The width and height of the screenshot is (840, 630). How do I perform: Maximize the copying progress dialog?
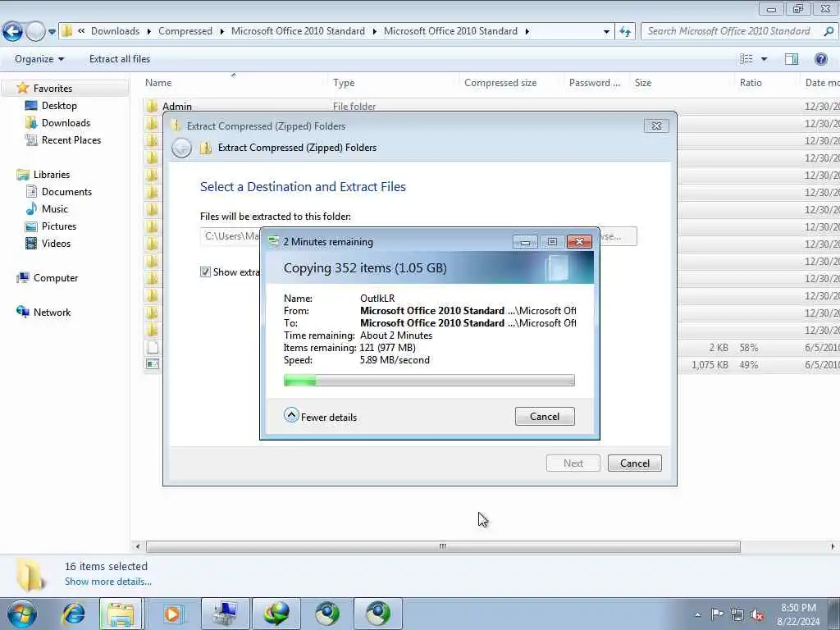(552, 242)
